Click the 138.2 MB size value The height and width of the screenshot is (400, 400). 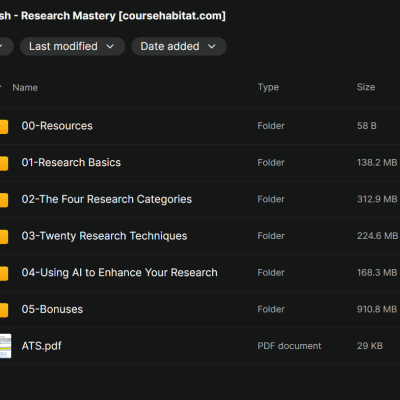click(x=377, y=163)
